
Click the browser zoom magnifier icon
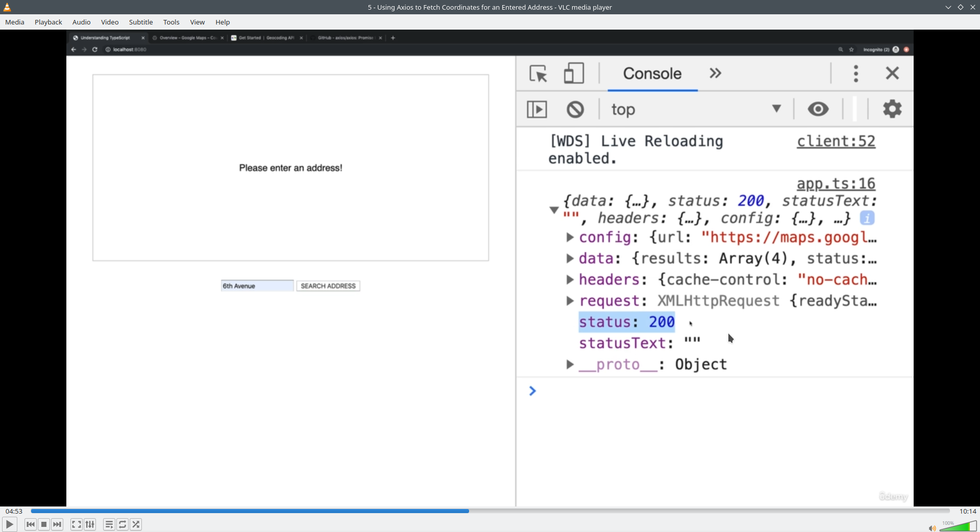[841, 50]
